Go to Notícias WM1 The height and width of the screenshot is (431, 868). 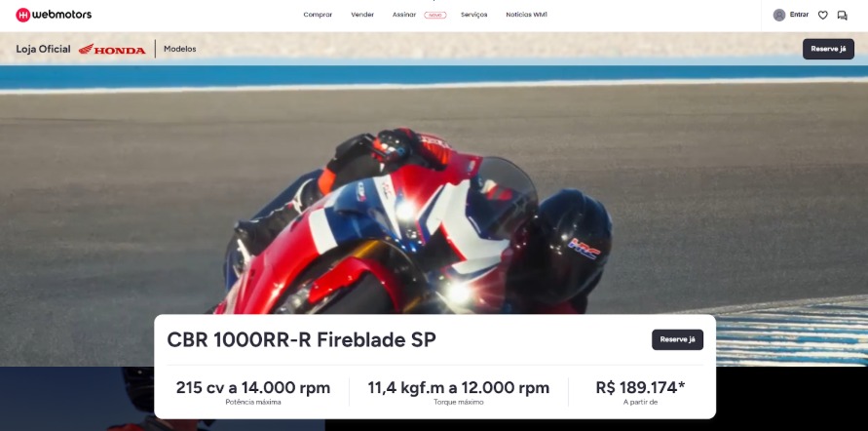tap(526, 15)
